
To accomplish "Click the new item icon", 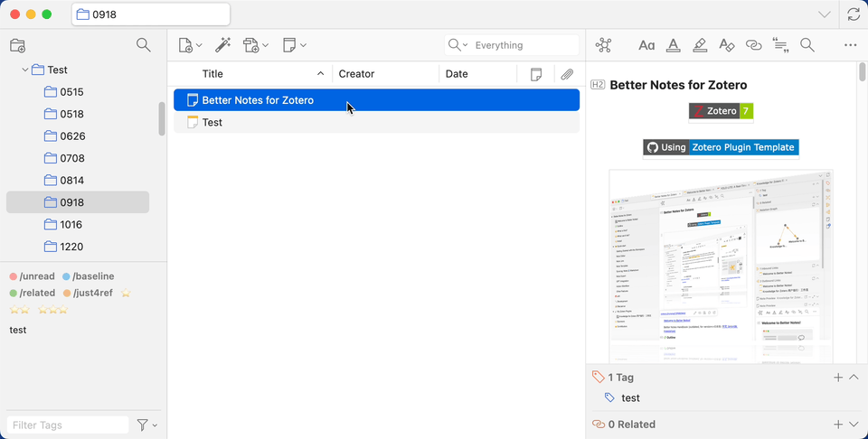I will click(185, 45).
